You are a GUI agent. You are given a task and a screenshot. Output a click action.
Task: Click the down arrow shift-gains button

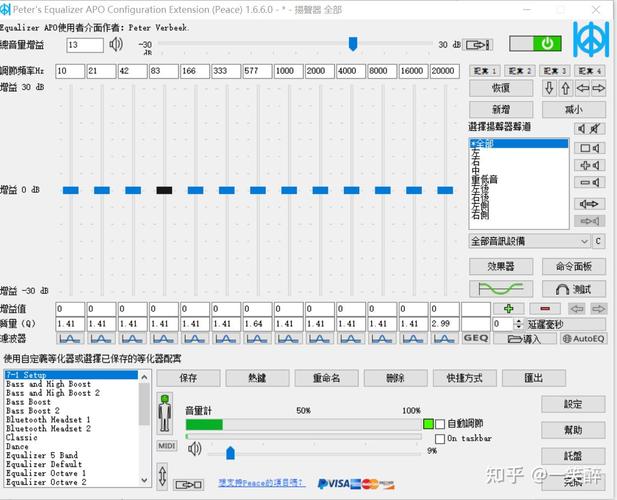(x=549, y=88)
